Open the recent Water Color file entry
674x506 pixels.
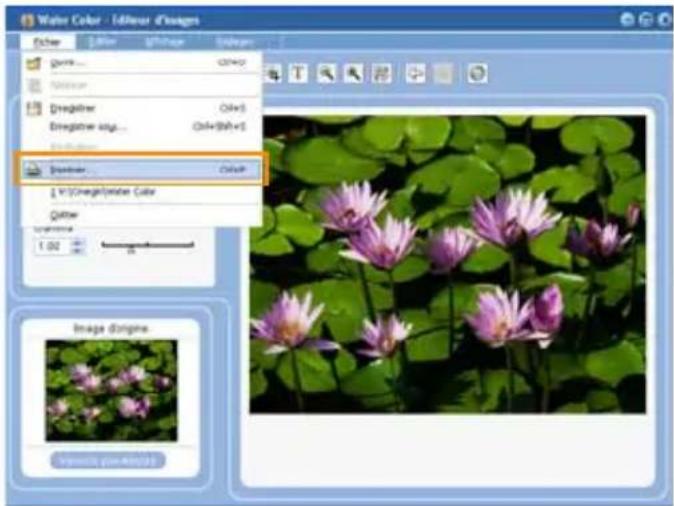[102, 191]
